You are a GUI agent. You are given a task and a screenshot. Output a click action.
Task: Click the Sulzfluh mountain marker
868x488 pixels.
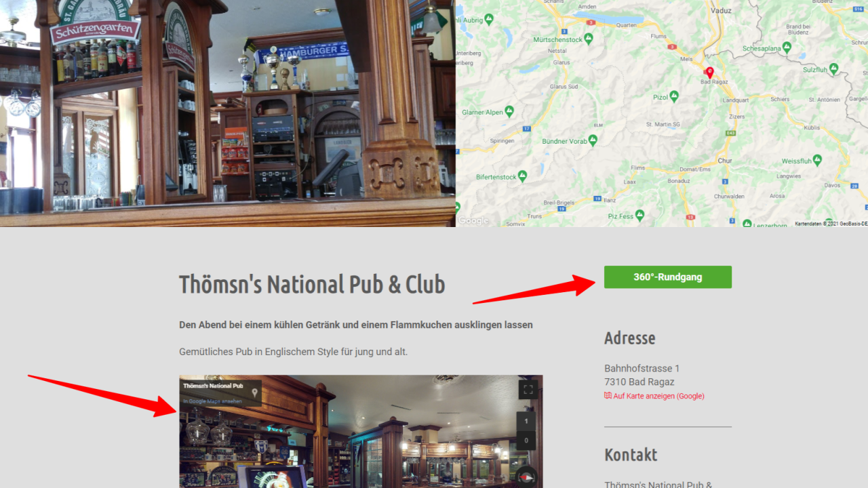833,68
